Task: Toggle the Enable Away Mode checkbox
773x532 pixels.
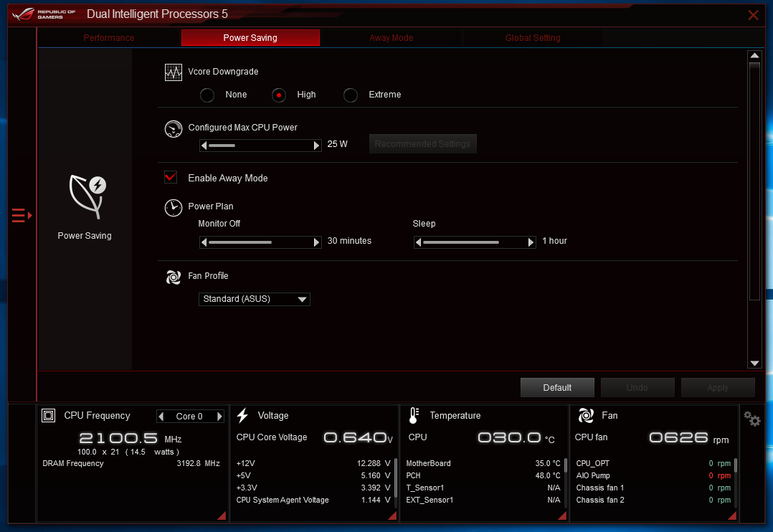Action: pos(171,177)
